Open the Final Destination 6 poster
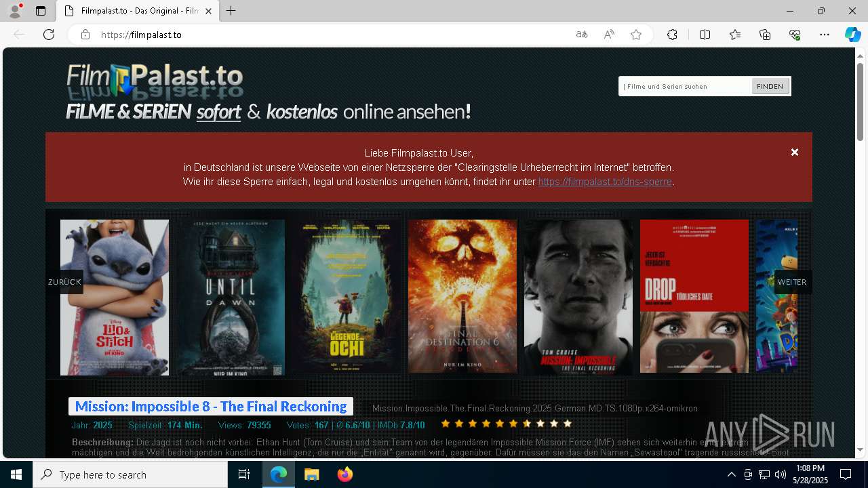 pos(462,296)
